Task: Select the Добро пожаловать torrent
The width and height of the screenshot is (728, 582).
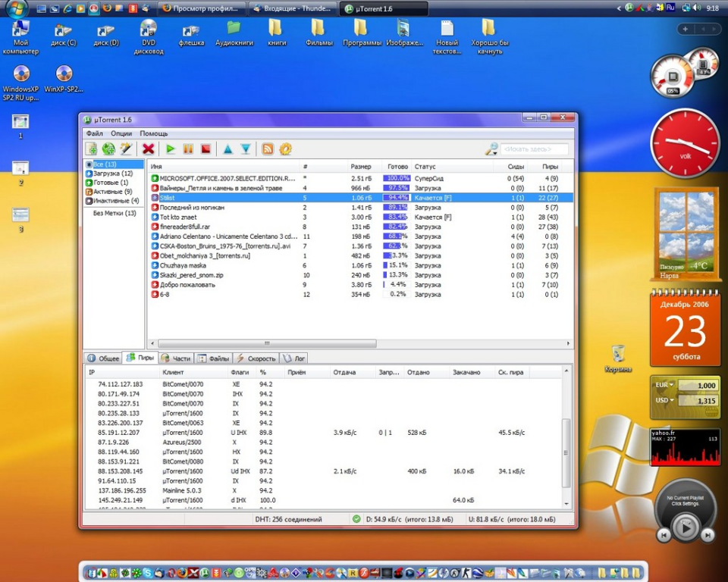Action: pos(360,285)
